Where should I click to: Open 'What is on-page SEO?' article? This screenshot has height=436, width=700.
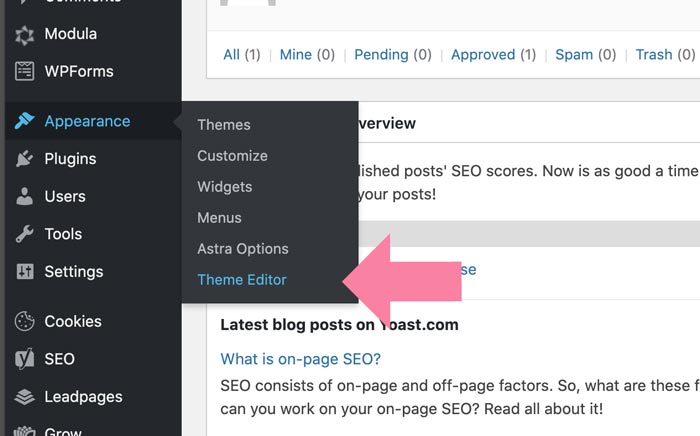pyautogui.click(x=300, y=359)
